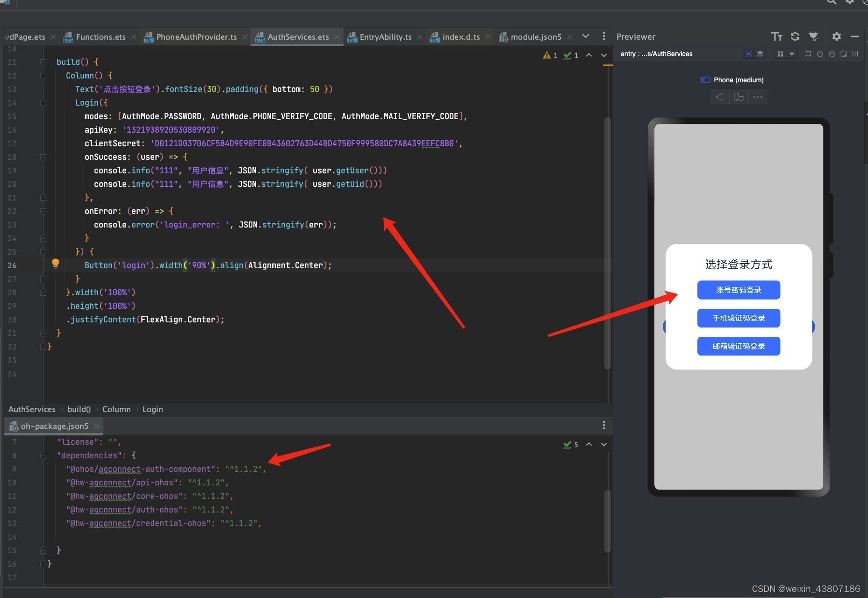Screen dimensions: 868x598
Task: Close the PhoneAuthProvider.ts tab
Action: pos(245,37)
